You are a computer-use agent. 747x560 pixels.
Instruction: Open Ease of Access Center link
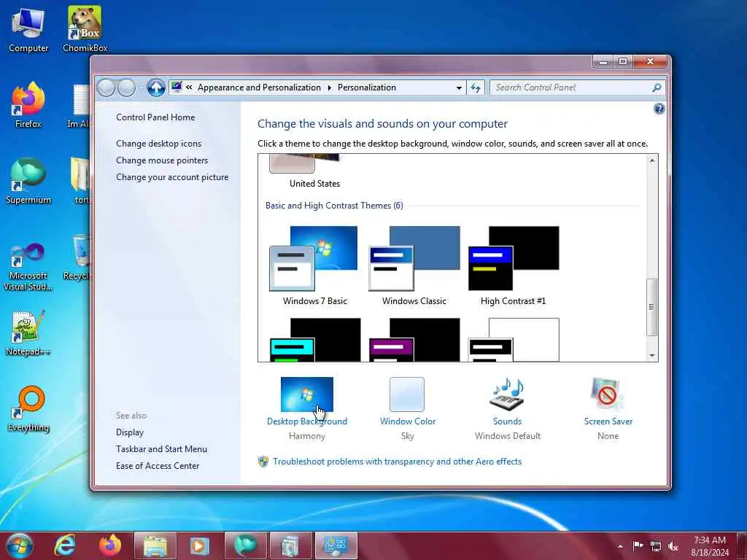(158, 465)
